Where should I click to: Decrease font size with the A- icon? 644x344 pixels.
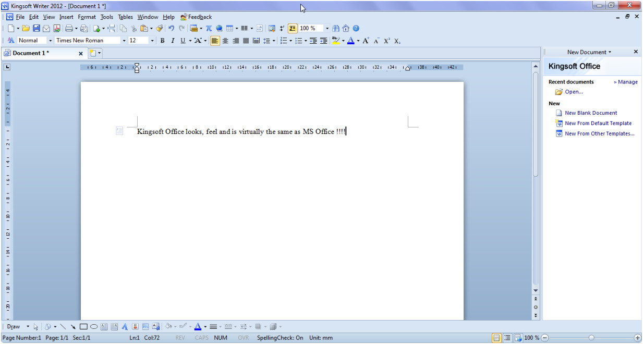coord(376,40)
